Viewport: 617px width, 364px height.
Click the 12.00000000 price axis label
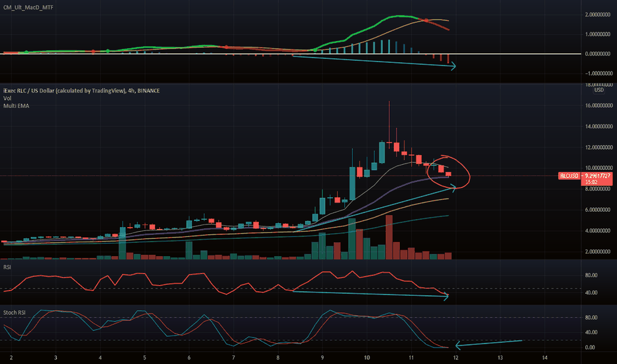pyautogui.click(x=599, y=148)
